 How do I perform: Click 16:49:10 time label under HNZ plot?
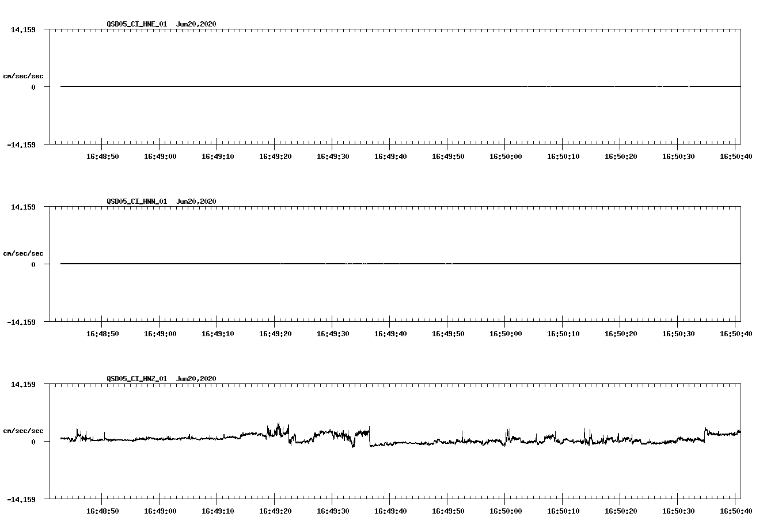pyautogui.click(x=218, y=511)
